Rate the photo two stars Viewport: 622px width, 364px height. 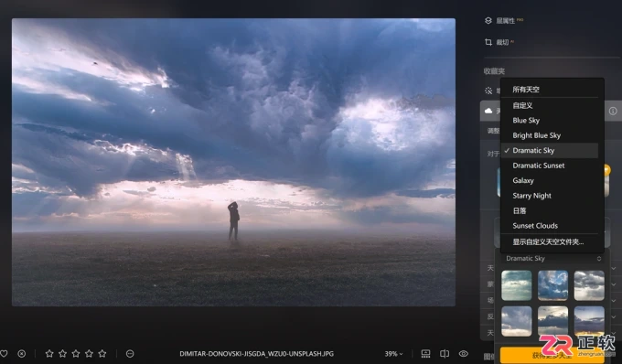pyautogui.click(x=63, y=353)
